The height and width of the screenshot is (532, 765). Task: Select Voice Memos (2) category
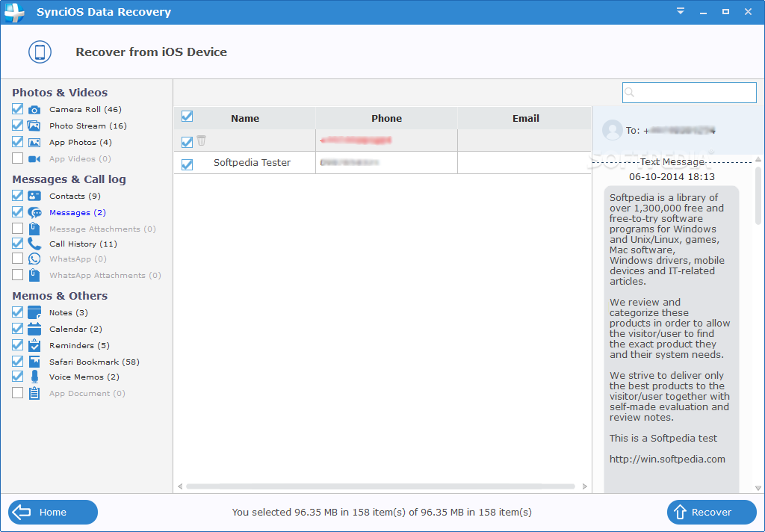pyautogui.click(x=84, y=377)
